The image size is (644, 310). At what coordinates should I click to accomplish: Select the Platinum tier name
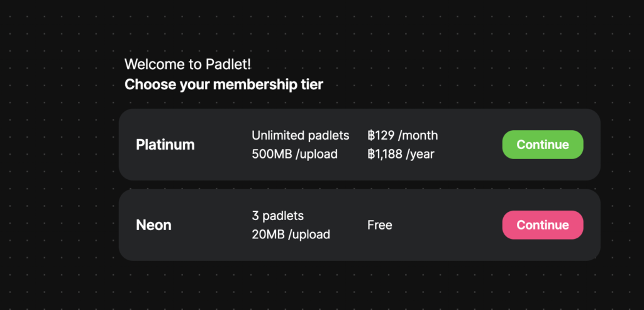pos(165,145)
